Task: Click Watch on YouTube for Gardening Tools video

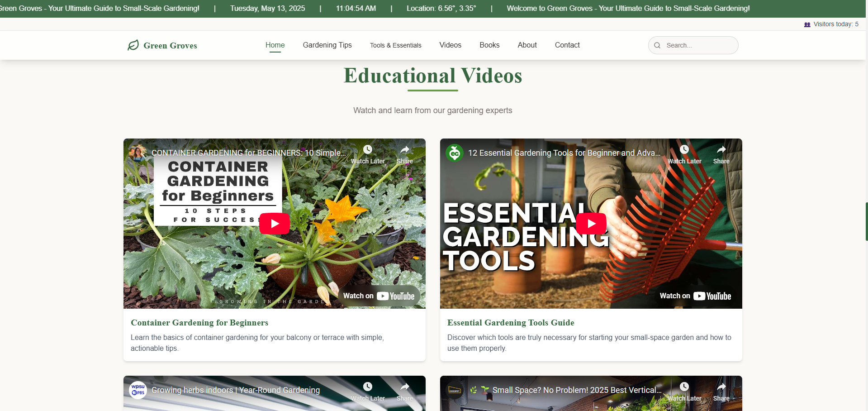Action: click(695, 296)
